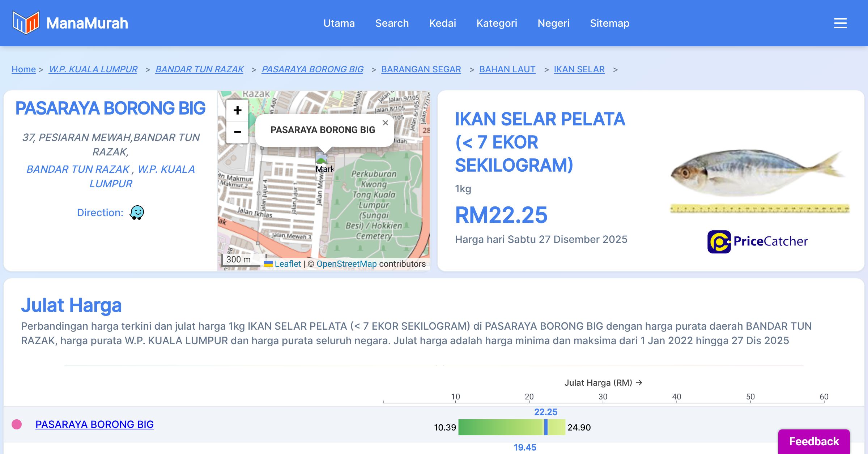Click the Feedback button

(x=814, y=441)
